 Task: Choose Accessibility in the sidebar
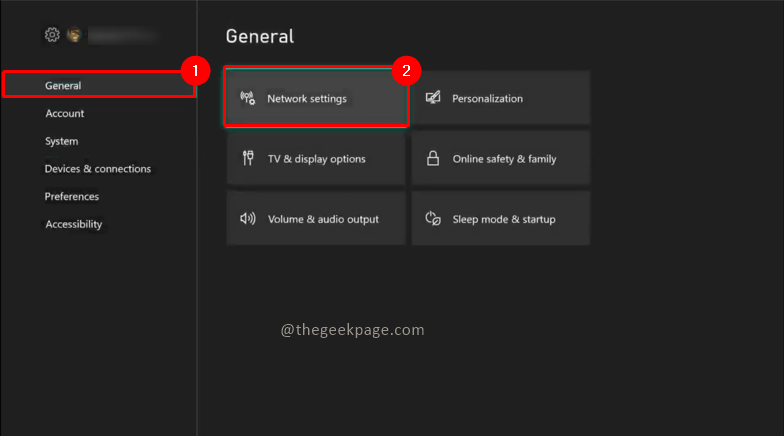[74, 224]
